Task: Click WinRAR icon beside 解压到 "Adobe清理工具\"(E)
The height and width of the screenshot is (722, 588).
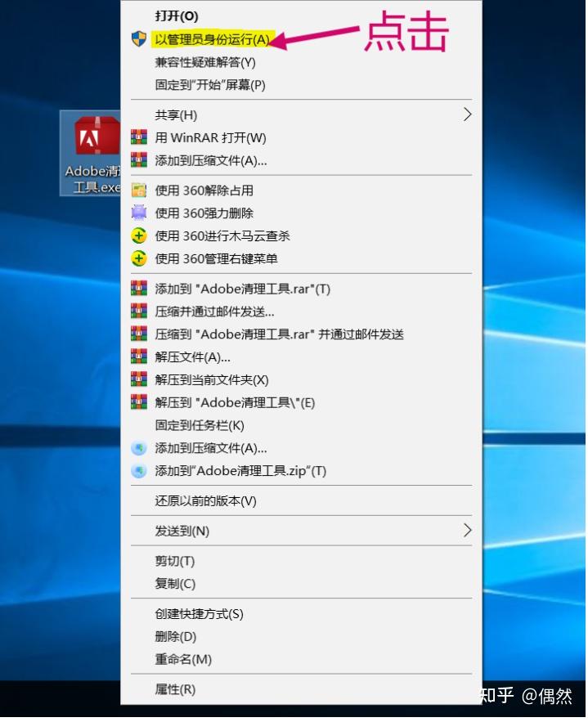Action: [138, 401]
